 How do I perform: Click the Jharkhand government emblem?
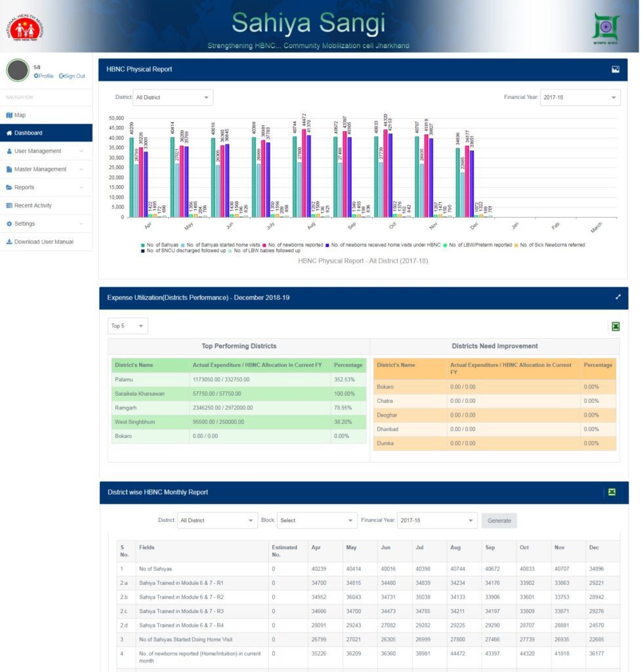tap(605, 27)
